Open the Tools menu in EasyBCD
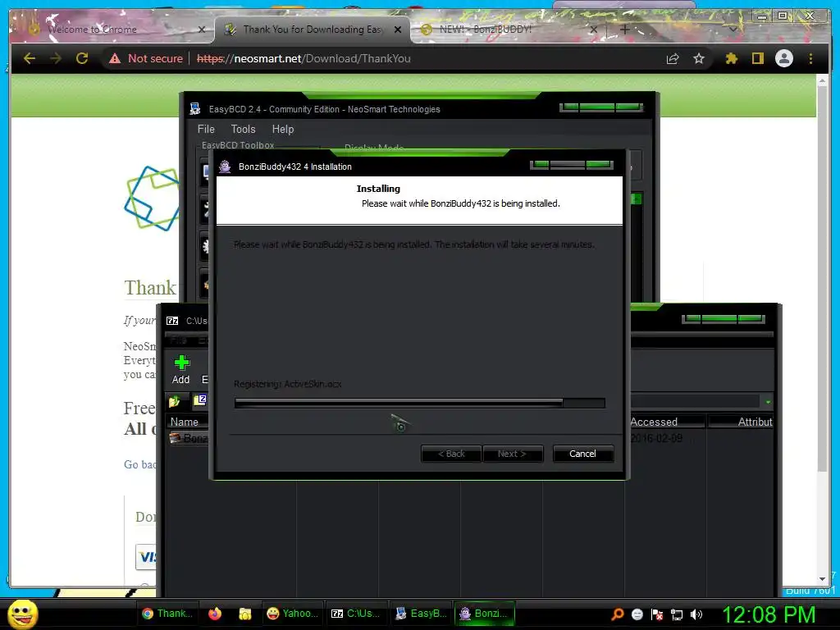840x630 pixels. pyautogui.click(x=243, y=129)
